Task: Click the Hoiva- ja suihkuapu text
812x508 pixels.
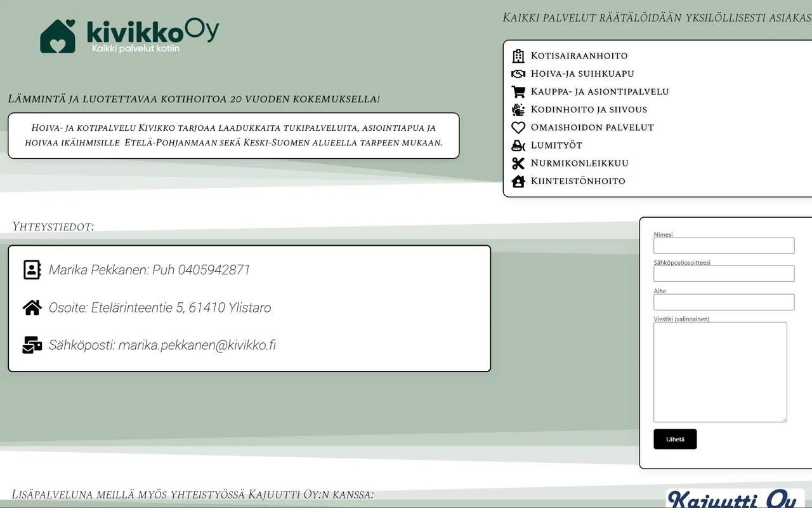Action: coord(582,74)
